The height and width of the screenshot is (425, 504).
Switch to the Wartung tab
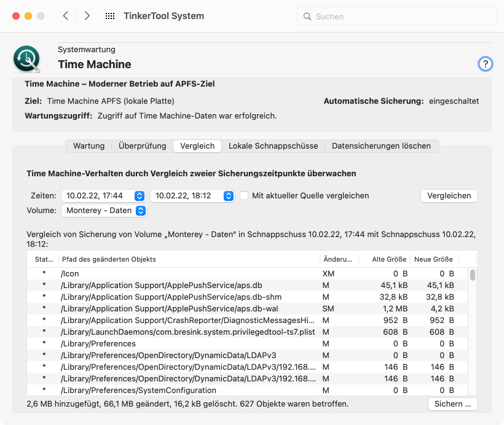pyautogui.click(x=89, y=146)
